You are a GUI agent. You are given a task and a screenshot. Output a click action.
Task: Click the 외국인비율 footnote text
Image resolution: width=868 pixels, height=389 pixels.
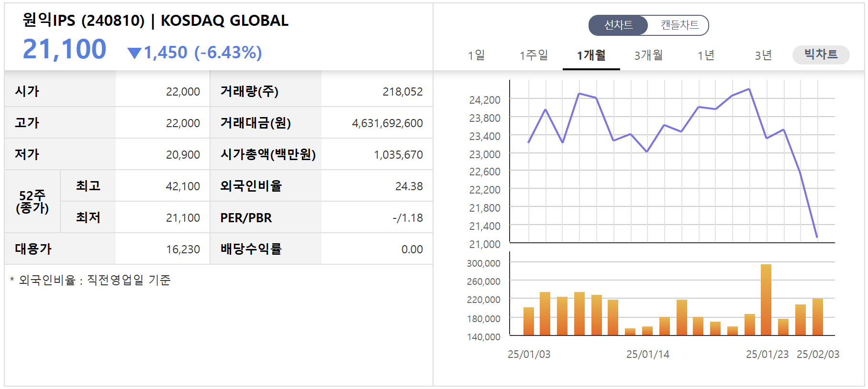(x=90, y=280)
